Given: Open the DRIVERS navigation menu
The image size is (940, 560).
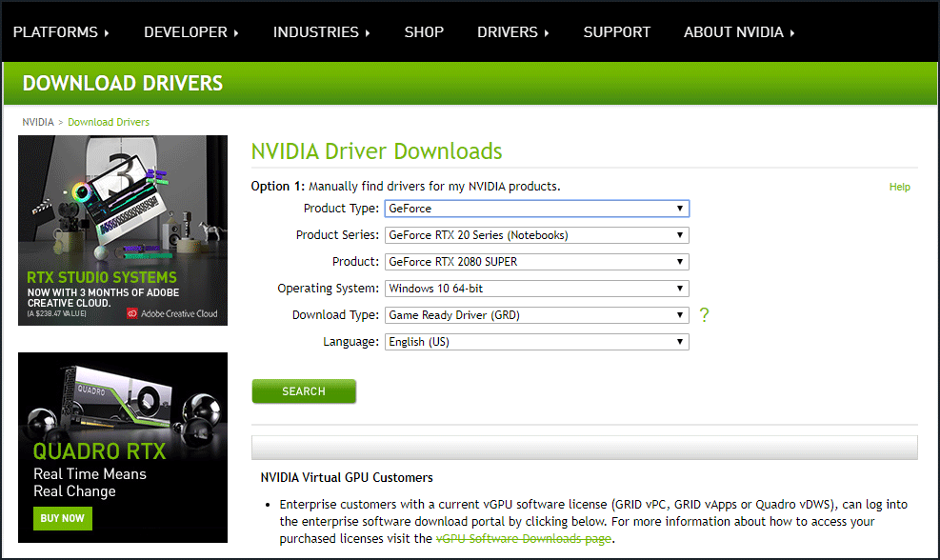Looking at the screenshot, I should coord(512,32).
